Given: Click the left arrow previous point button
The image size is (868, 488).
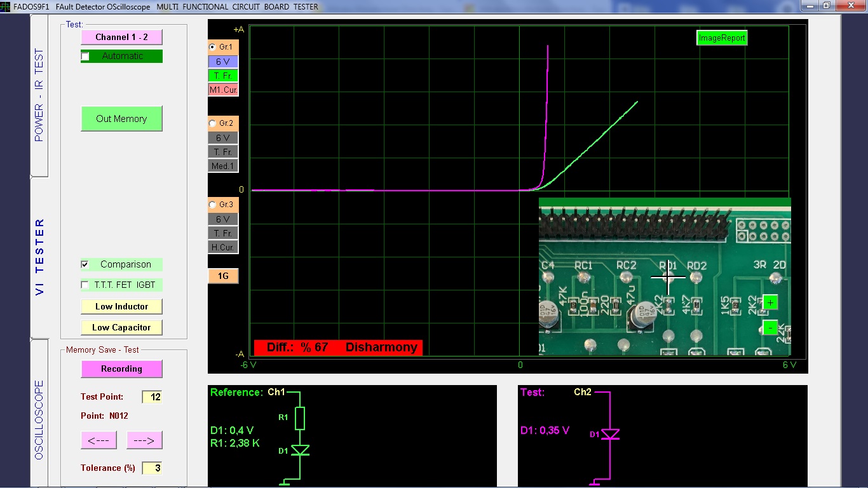Looking at the screenshot, I should 98,440.
